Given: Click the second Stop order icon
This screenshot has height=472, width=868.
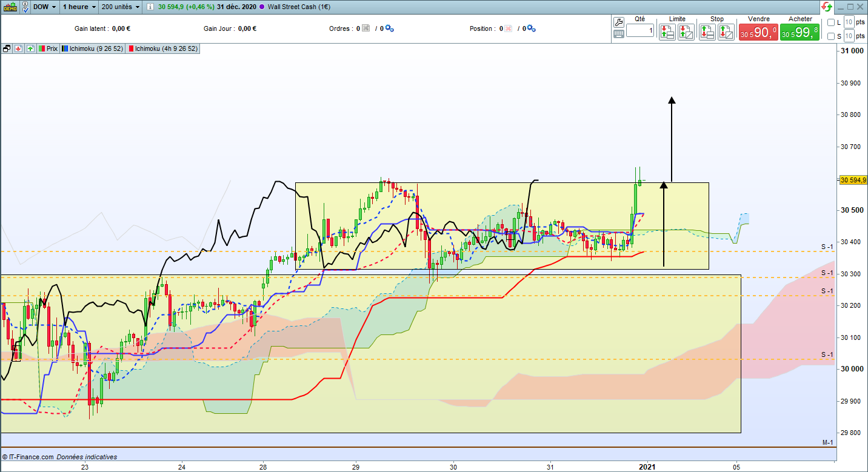Looking at the screenshot, I should tap(726, 32).
